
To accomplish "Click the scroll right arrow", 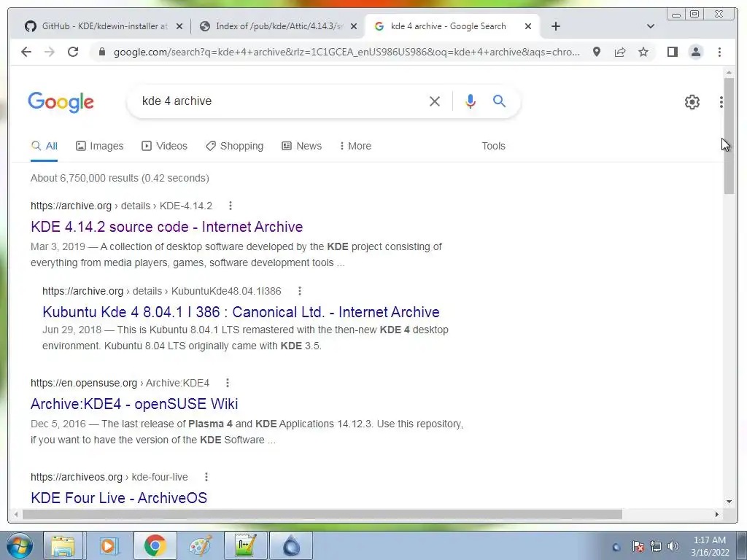I will pyautogui.click(x=717, y=514).
